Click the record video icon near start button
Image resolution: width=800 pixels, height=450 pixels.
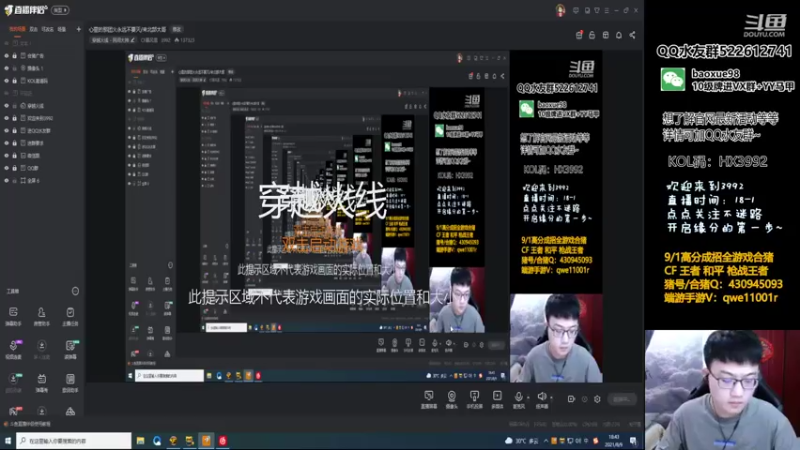(x=571, y=399)
